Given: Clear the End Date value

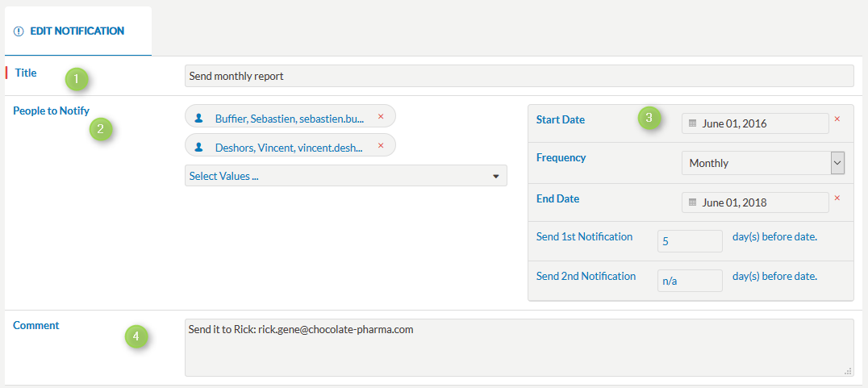Looking at the screenshot, I should [x=837, y=198].
